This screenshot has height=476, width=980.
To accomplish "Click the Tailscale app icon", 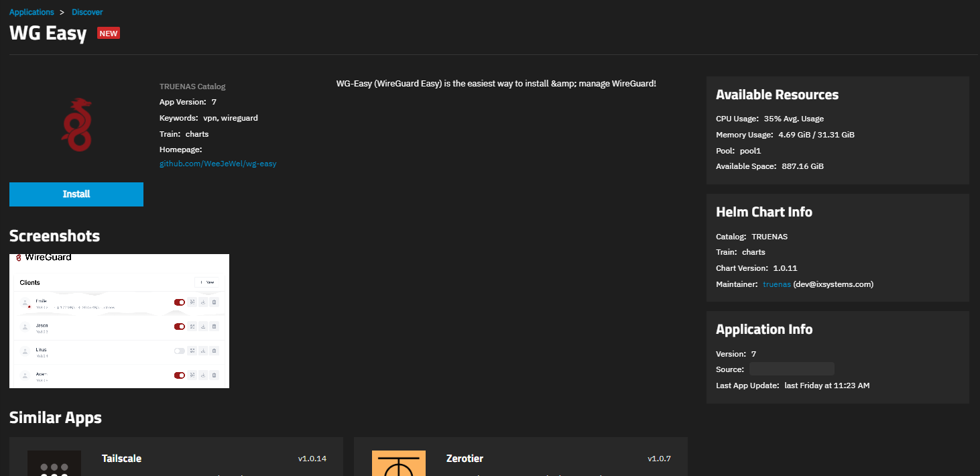I will (x=54, y=463).
